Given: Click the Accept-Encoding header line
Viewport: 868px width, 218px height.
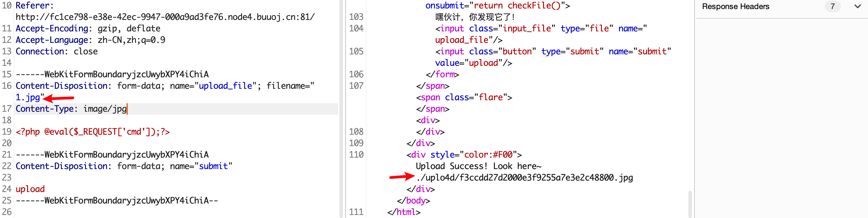Looking at the screenshot, I should [88, 28].
